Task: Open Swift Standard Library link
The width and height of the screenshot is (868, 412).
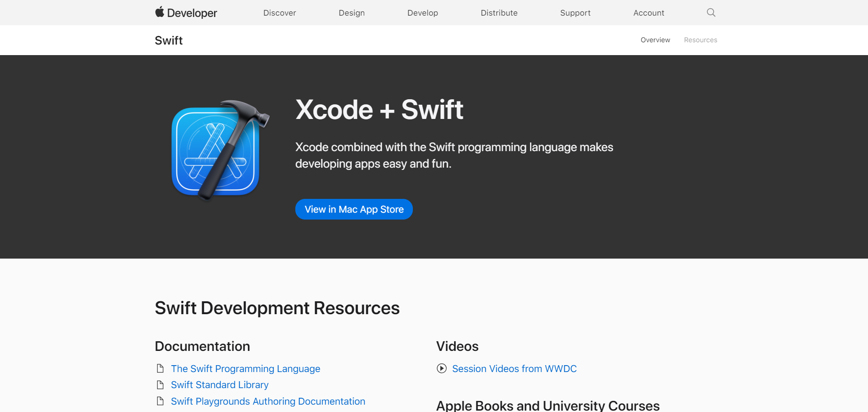Action: [220, 384]
